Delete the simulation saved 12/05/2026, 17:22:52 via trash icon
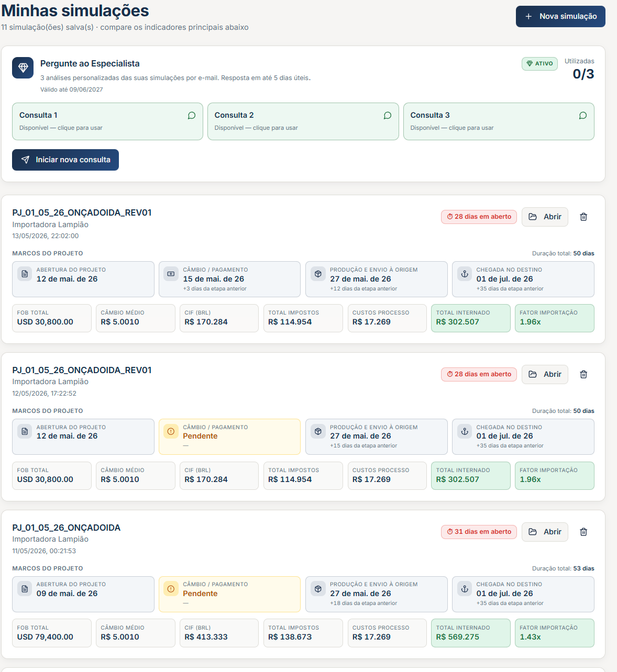 tap(583, 374)
